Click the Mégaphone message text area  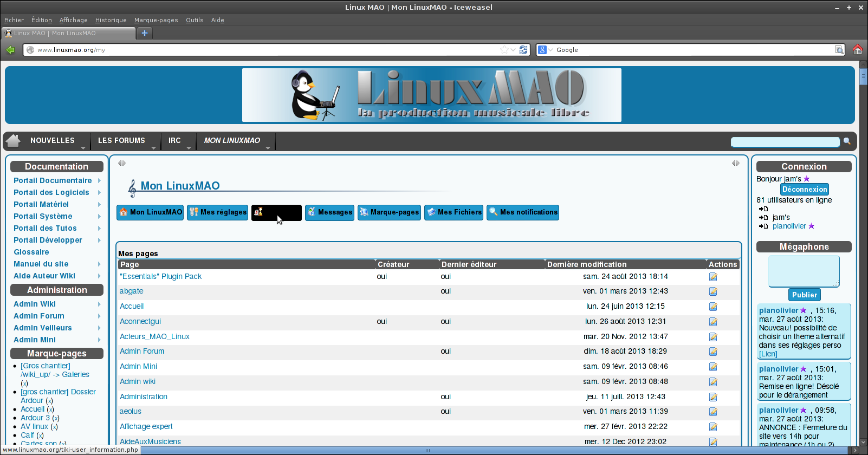click(x=804, y=271)
